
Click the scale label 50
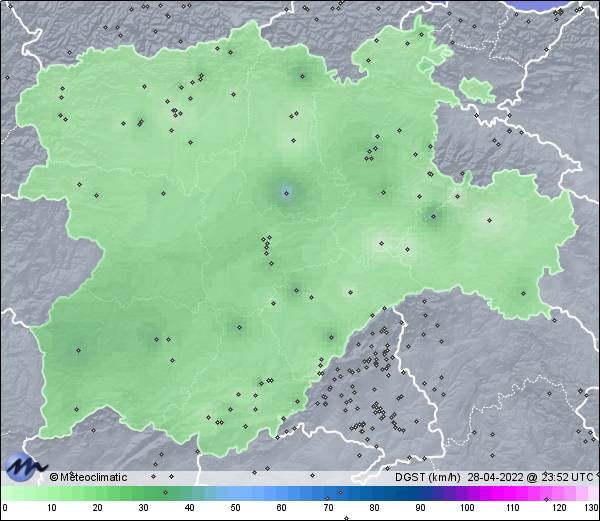(235, 508)
